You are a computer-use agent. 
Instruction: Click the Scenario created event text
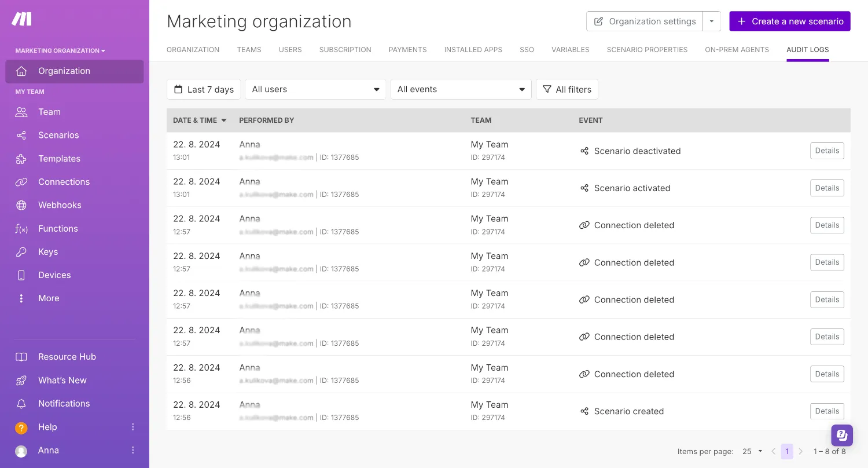coord(629,411)
